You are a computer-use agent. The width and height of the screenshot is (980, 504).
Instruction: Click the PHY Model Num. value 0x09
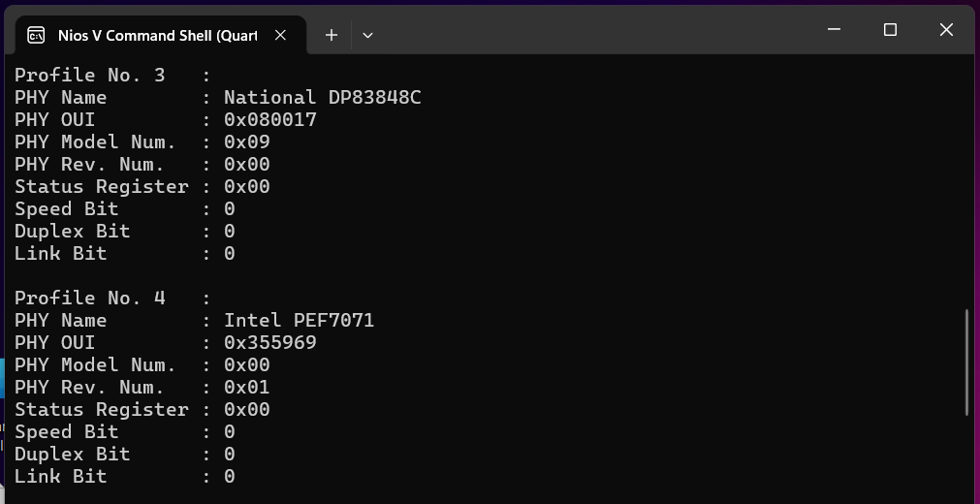[x=246, y=142]
